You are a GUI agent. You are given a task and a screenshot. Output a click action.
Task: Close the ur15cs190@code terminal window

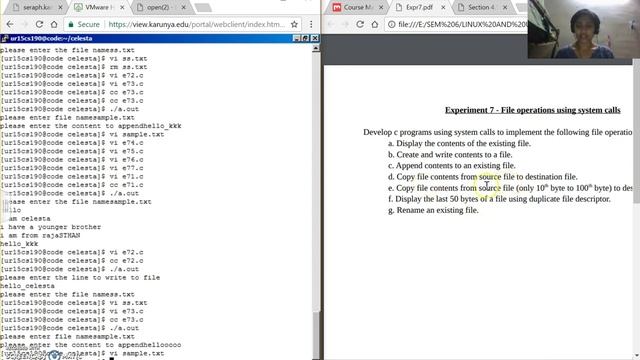[315, 38]
